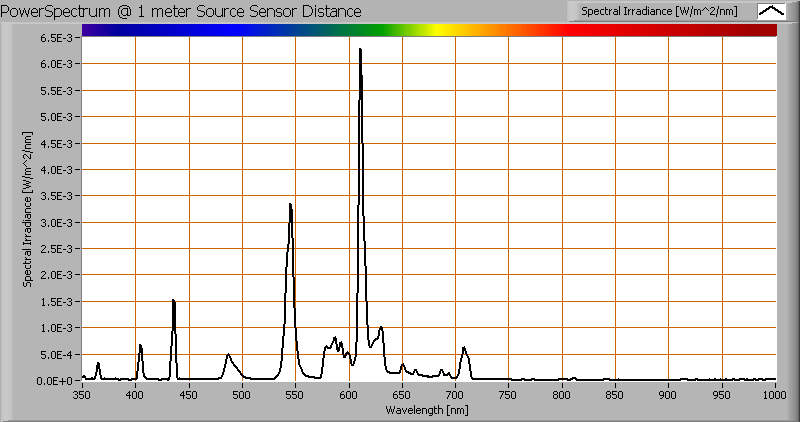Click the small peak near 405 nm
The image size is (800, 422).
140,346
